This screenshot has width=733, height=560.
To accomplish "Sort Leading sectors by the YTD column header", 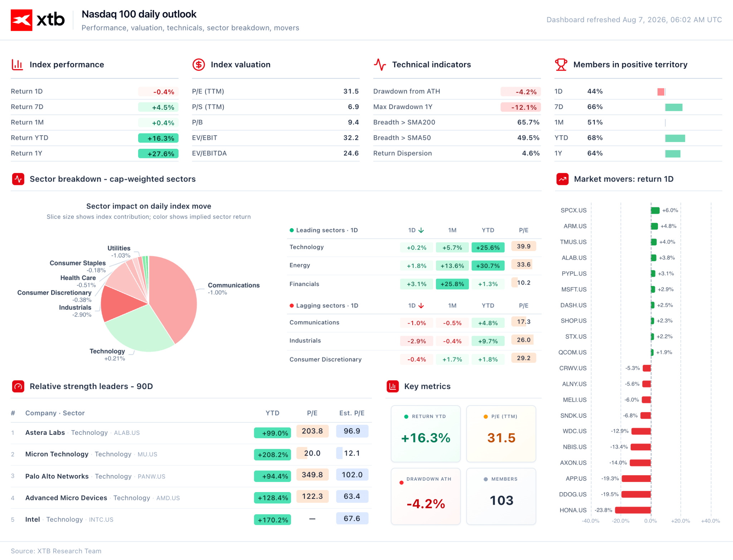I will tap(488, 230).
